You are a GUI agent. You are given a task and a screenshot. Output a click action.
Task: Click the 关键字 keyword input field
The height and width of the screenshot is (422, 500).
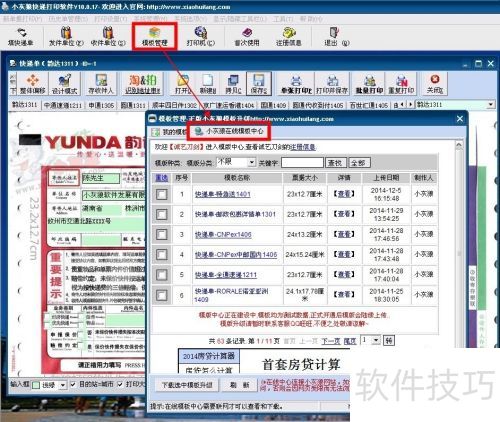(302, 163)
